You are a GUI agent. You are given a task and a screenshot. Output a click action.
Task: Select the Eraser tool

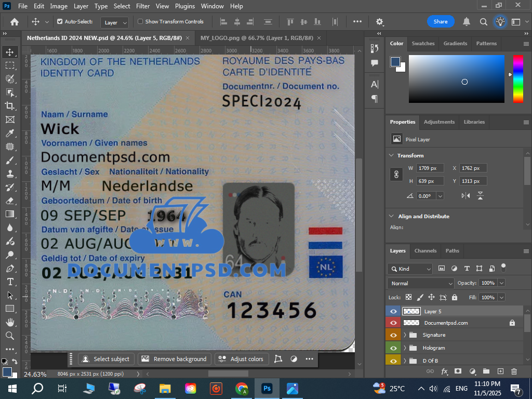pyautogui.click(x=10, y=201)
